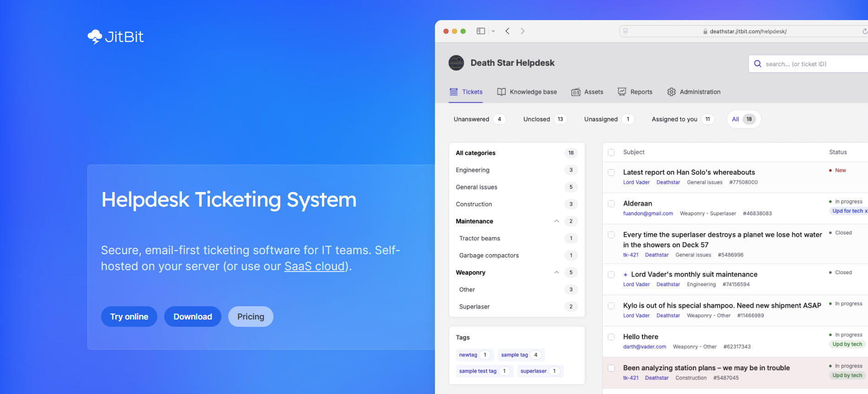
Task: Sort by the Subject column header
Action: point(634,152)
